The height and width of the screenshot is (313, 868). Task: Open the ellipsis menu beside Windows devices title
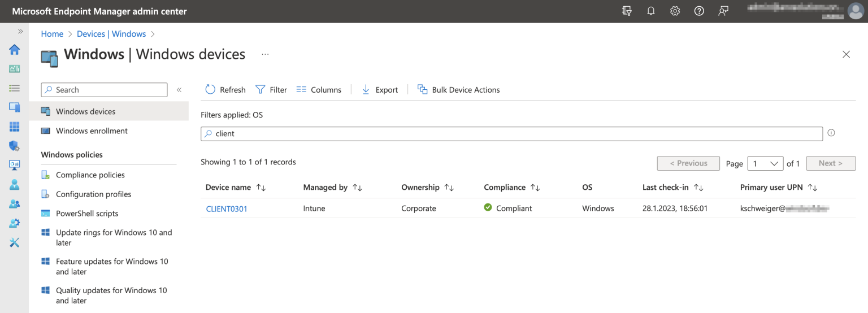pyautogui.click(x=265, y=54)
